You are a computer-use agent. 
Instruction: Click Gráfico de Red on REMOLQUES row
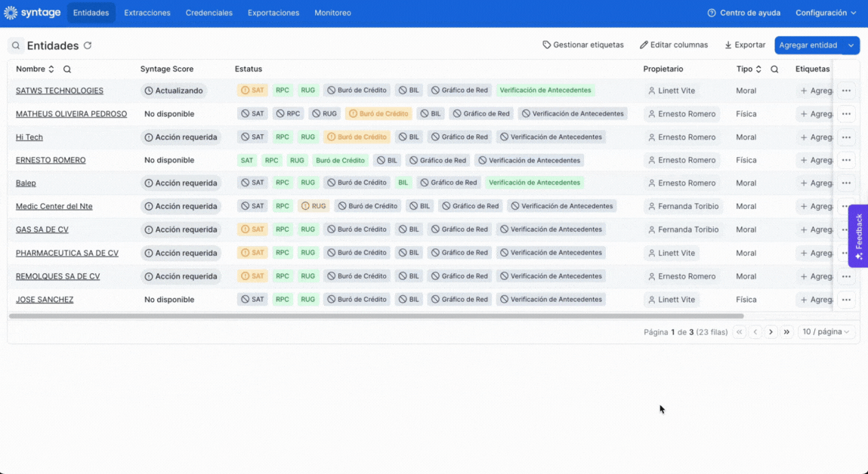pyautogui.click(x=459, y=276)
